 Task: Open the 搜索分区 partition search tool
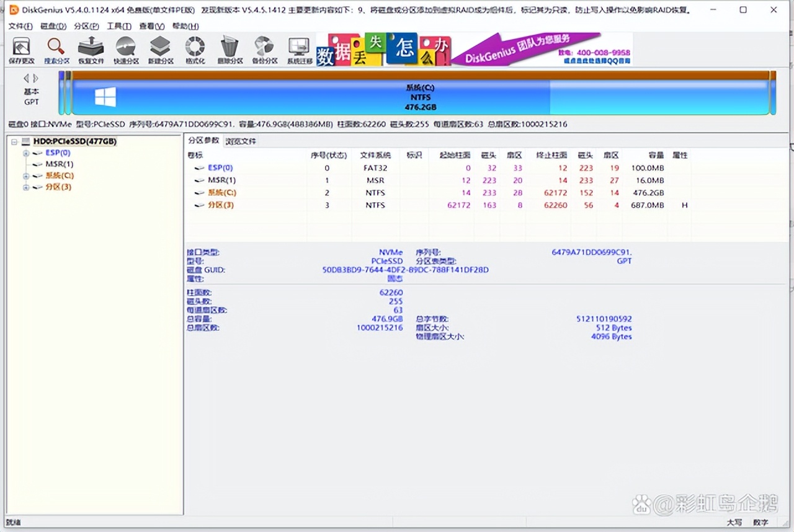pos(56,50)
